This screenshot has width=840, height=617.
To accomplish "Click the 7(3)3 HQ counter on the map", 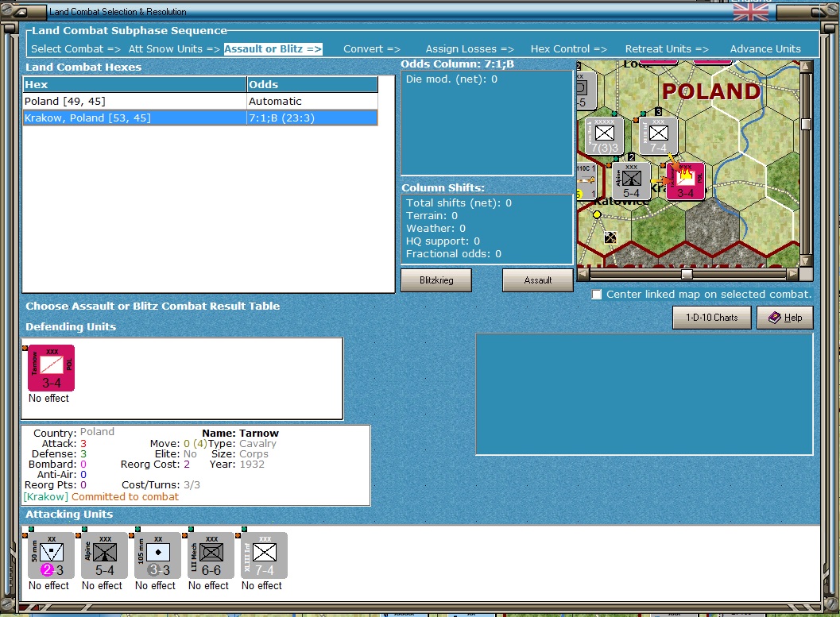I will point(604,136).
